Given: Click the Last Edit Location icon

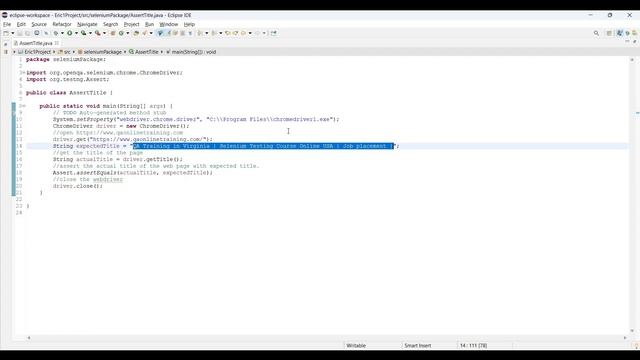Looking at the screenshot, I should point(228,33).
